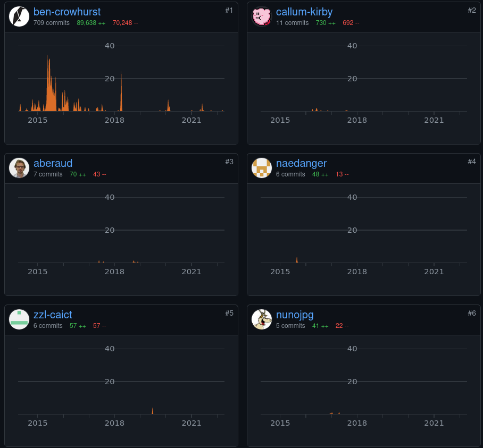View aberaud's 7 commits
Viewport: 483px width, 448px height.
[48, 174]
